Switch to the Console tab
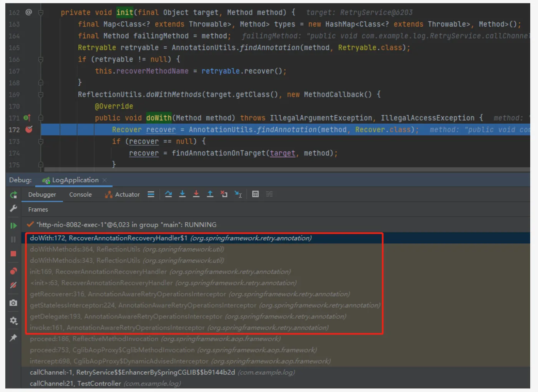The image size is (538, 392). click(x=80, y=195)
